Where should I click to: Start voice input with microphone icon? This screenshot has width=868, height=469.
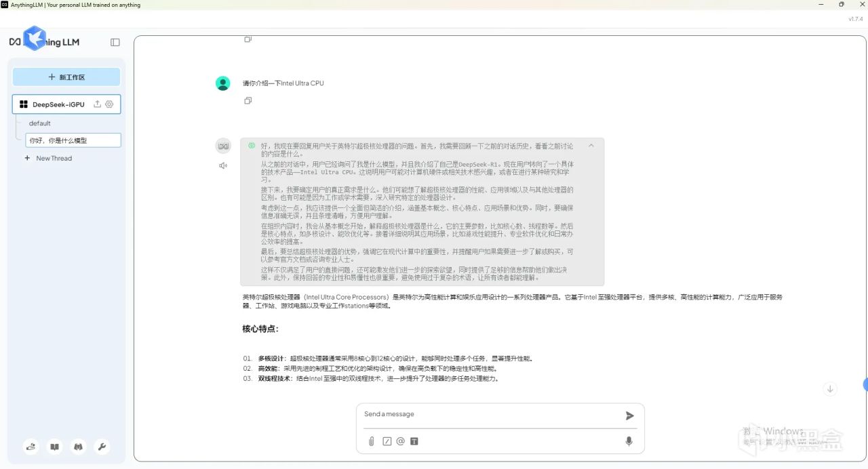(629, 441)
